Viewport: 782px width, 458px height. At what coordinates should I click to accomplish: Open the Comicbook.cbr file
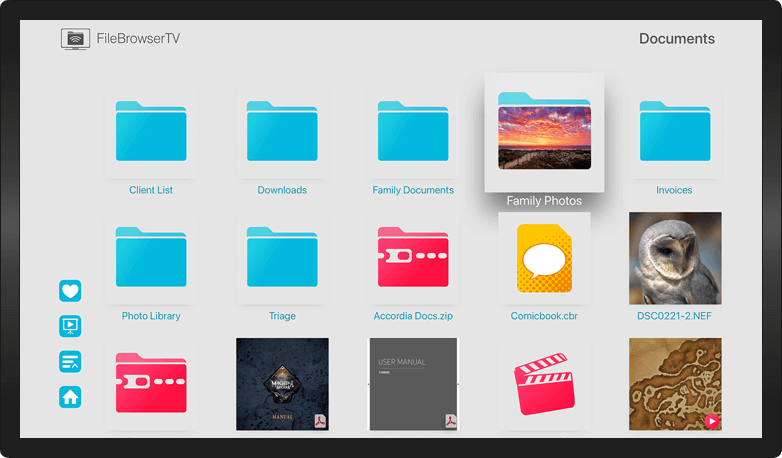[x=544, y=258]
